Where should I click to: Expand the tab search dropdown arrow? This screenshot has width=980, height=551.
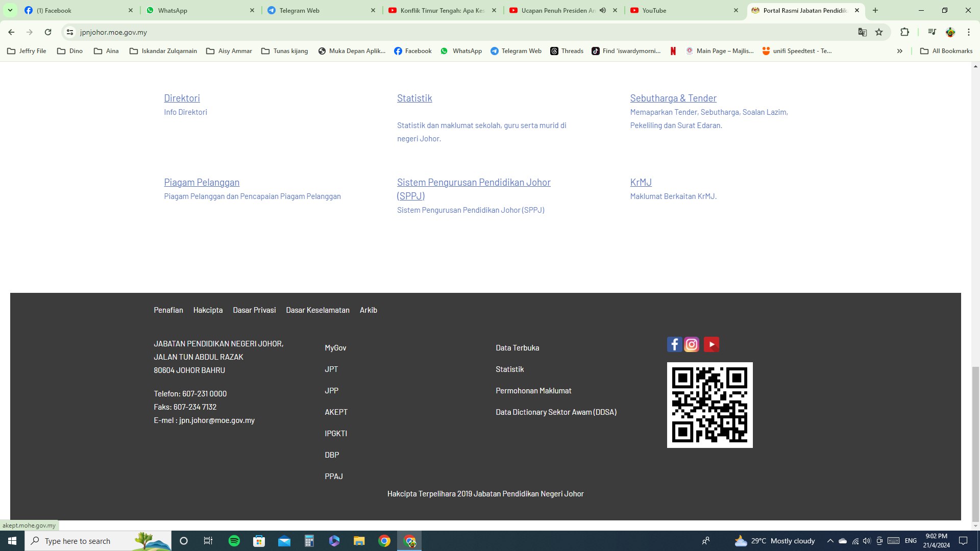[x=10, y=10]
